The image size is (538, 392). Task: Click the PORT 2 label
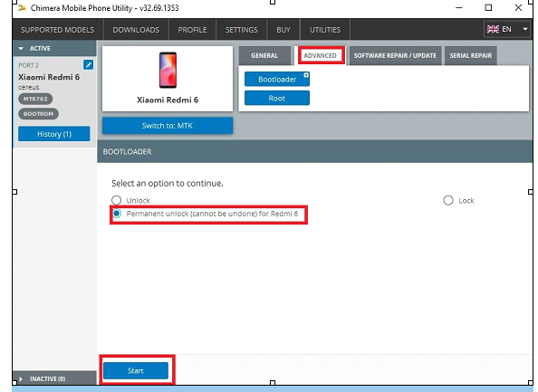(x=28, y=65)
